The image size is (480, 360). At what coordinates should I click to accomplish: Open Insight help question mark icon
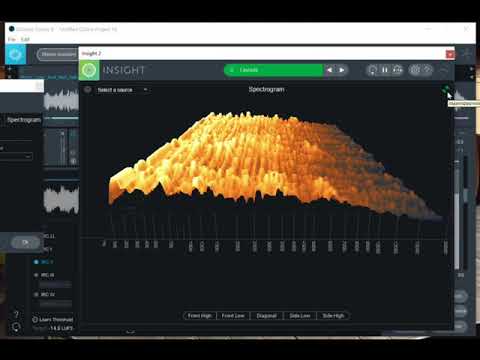pyautogui.click(x=427, y=70)
